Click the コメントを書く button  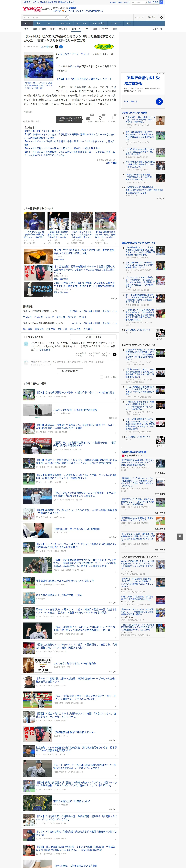pos(93,337)
